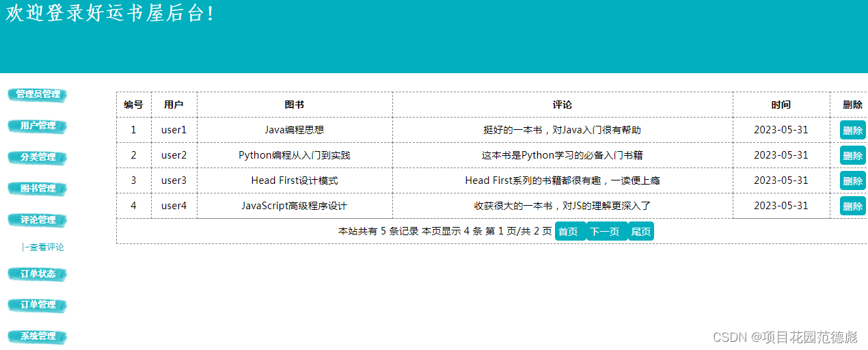The height and width of the screenshot is (350, 868).
Task: Click the record count summary text
Action: pyautogui.click(x=445, y=232)
